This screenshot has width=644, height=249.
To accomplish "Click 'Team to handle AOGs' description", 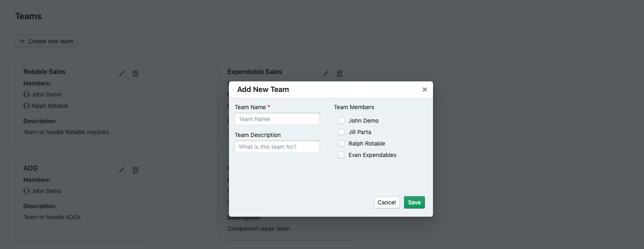I will pyautogui.click(x=52, y=217).
